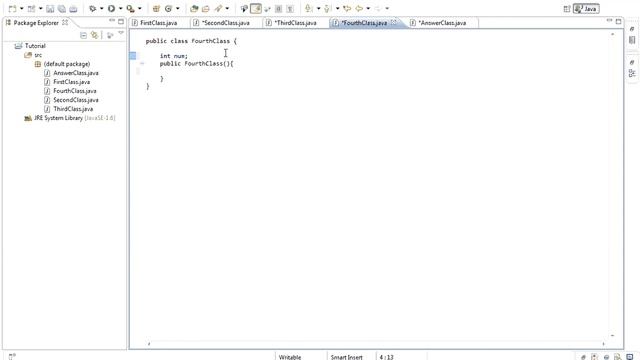The width and height of the screenshot is (640, 360).
Task: Open the Search dropdown arrow
Action: (227, 9)
